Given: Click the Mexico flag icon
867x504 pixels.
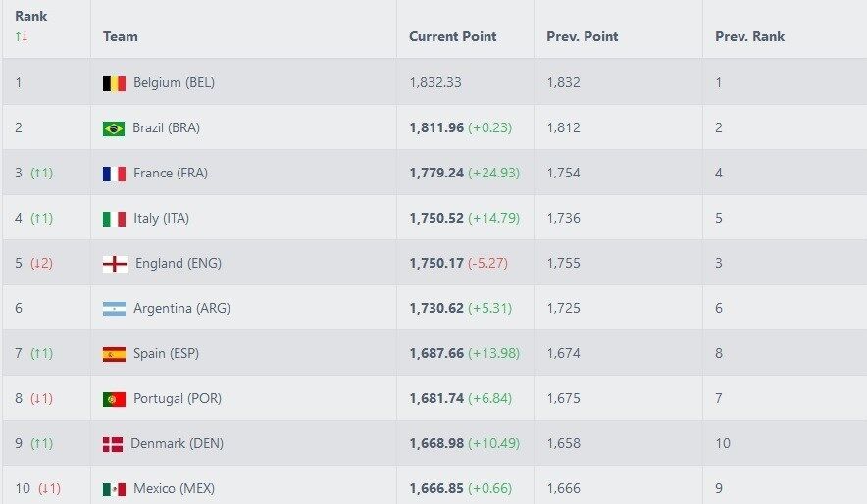Looking at the screenshot, I should 114,489.
